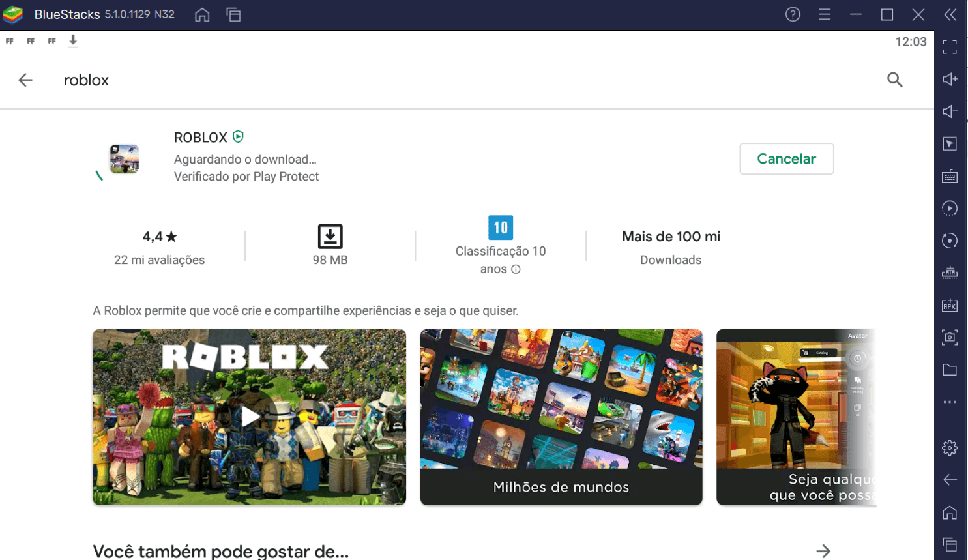Open the 4,4 star rating reviews
Screen dimensions: 968x560
coord(160,237)
